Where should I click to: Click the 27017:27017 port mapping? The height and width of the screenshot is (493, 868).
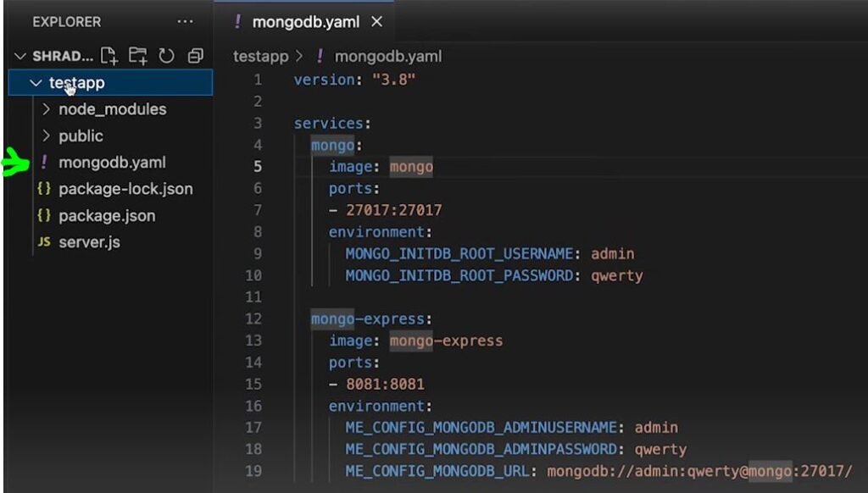click(x=393, y=210)
